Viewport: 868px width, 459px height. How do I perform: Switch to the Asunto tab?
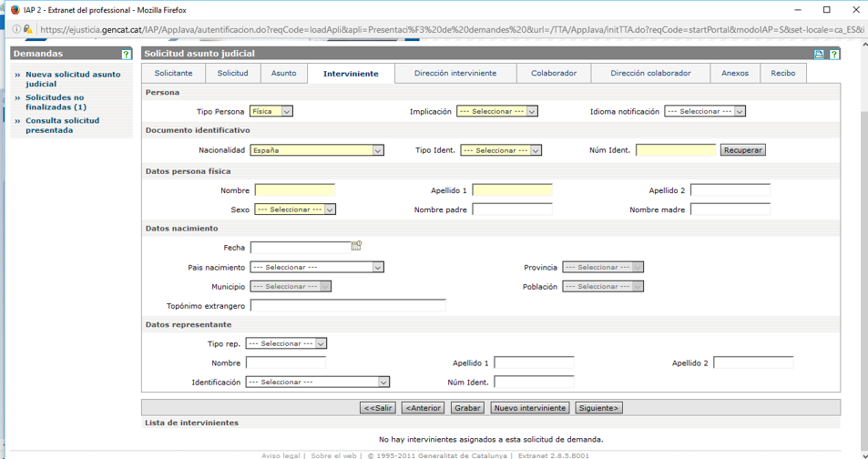tap(283, 73)
